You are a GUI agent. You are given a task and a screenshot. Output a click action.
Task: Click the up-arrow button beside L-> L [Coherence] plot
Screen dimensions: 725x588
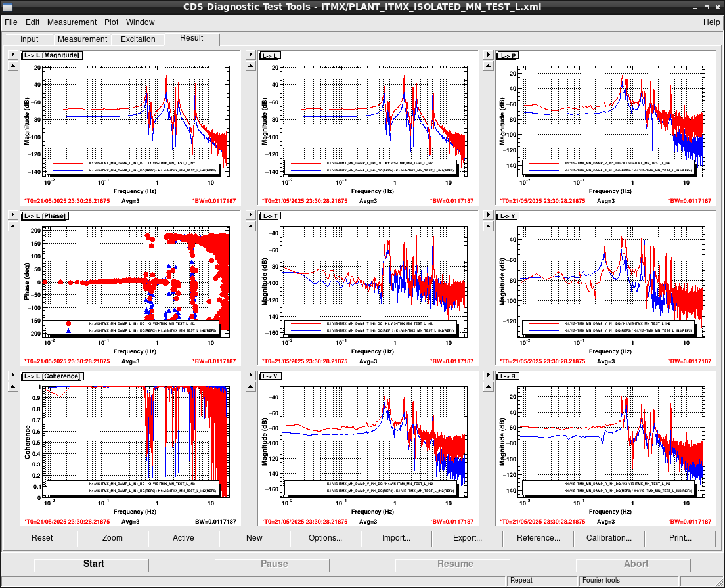tap(13, 387)
